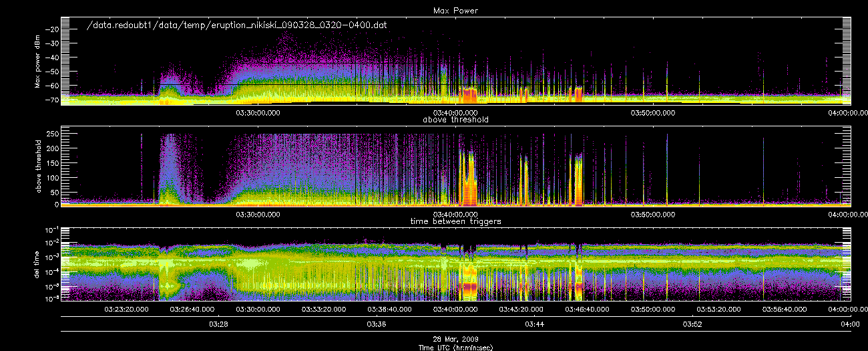Click the 03:43:20.000 time label
The width and height of the screenshot is (868, 351).
521,310
